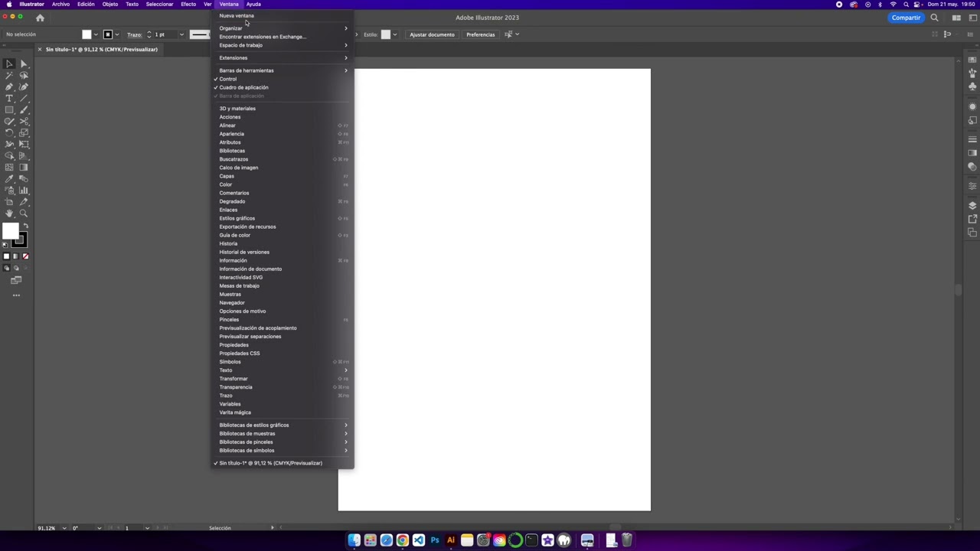
Task: Open the Symbols panel club icon
Action: pos(972,86)
